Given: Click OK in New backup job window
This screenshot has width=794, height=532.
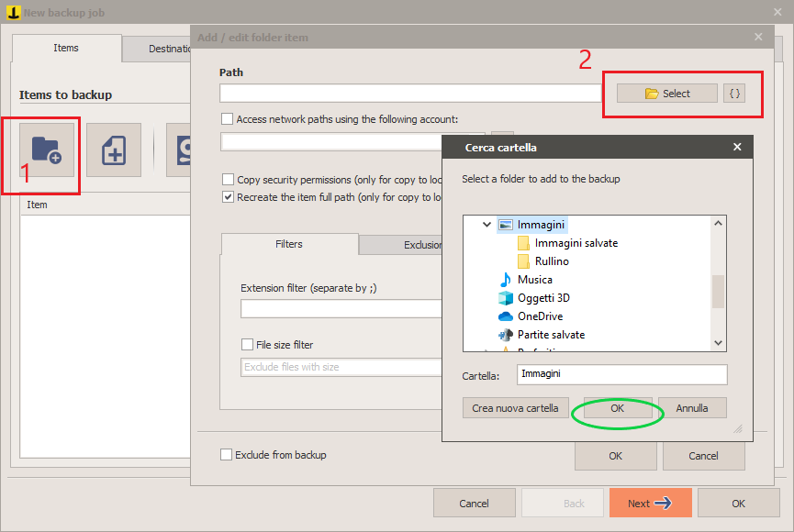Looking at the screenshot, I should pyautogui.click(x=738, y=504).
